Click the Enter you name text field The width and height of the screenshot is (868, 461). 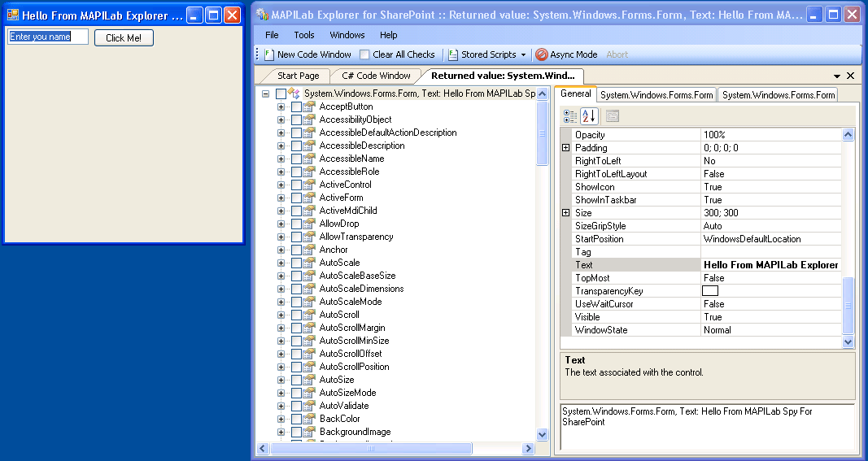point(48,37)
